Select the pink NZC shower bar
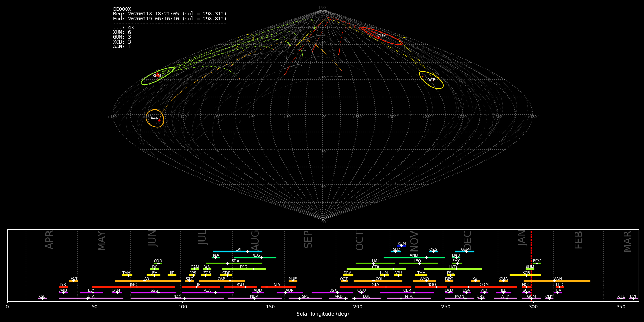 [x=177, y=298]
